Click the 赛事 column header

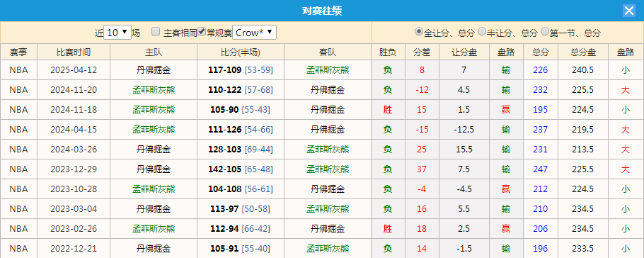click(x=18, y=52)
